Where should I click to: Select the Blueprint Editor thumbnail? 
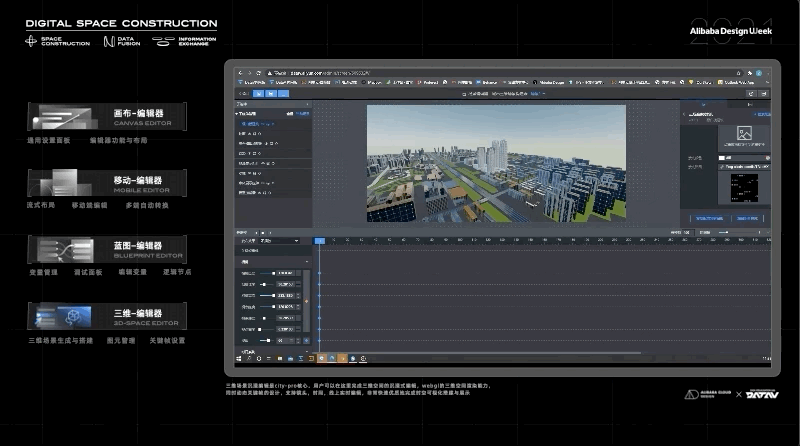point(64,249)
